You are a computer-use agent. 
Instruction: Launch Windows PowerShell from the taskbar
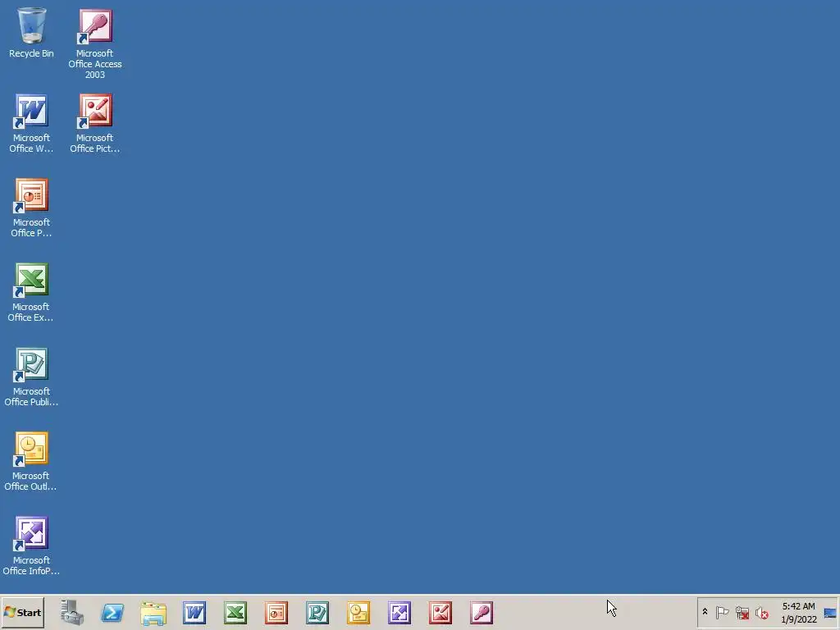pos(112,612)
